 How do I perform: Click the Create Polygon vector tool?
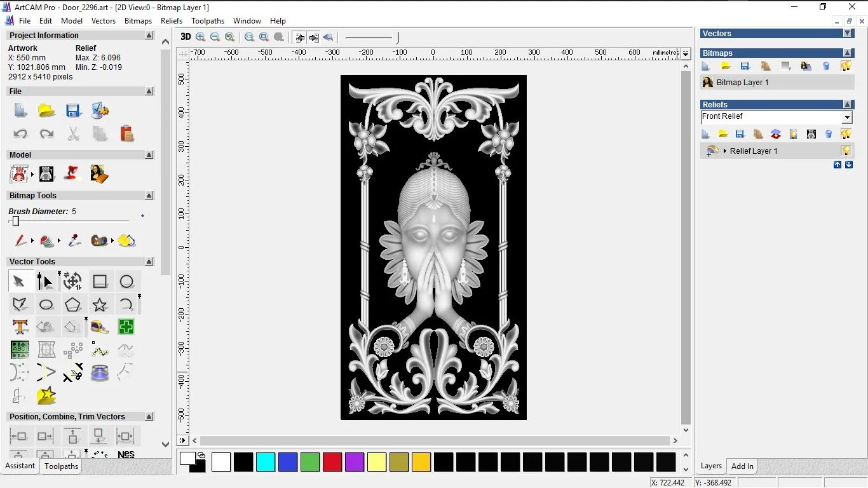(73, 305)
